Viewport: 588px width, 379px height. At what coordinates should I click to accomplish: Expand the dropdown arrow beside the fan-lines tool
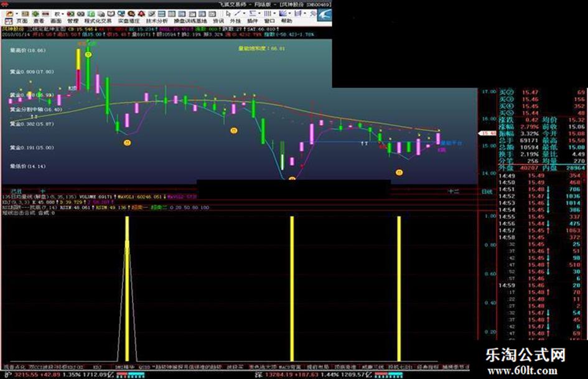pyautogui.click(x=290, y=14)
